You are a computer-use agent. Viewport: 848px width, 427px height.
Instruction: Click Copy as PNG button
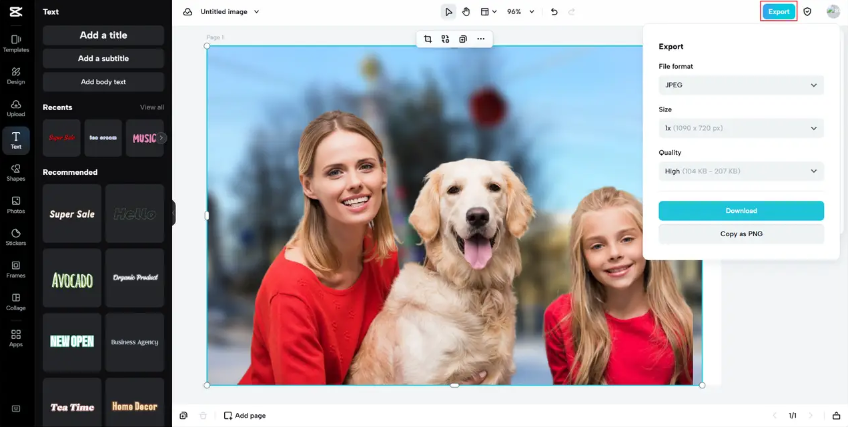pos(741,234)
